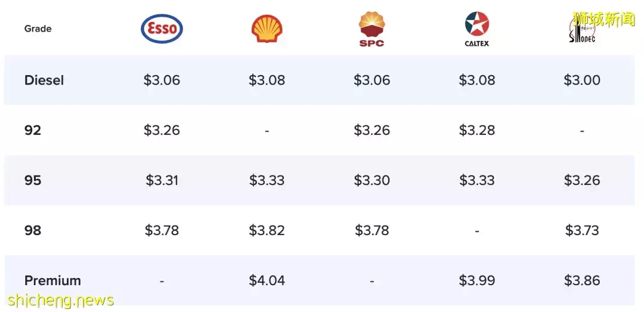The image size is (644, 312).
Task: Select the 98 grade row label
Action: tap(33, 230)
